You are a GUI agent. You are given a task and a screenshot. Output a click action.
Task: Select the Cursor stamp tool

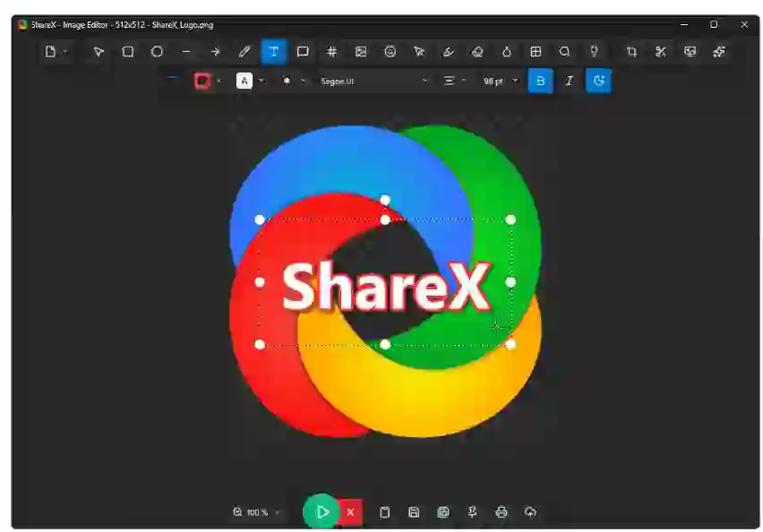(x=419, y=52)
